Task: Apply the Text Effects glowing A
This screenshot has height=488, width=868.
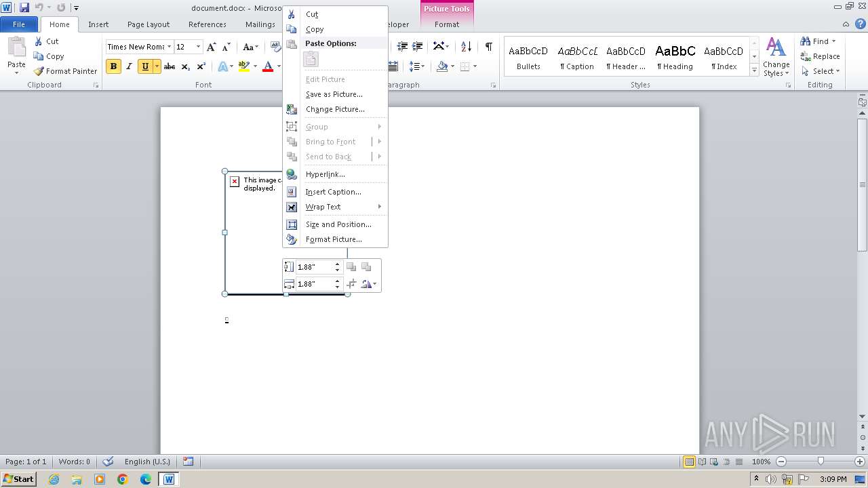Action: [x=222, y=66]
